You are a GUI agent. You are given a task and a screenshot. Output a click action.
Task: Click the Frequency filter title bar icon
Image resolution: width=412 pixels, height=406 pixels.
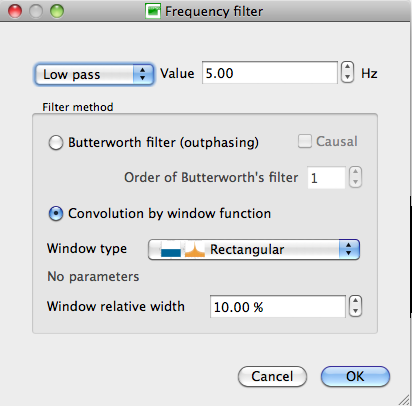(153, 11)
